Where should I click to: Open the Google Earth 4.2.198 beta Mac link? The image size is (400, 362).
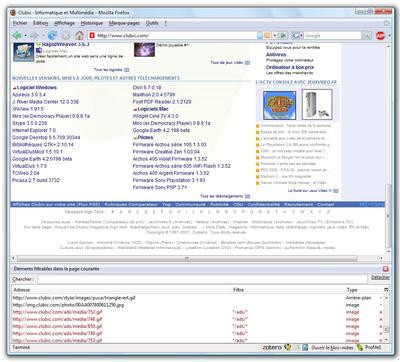161,130
